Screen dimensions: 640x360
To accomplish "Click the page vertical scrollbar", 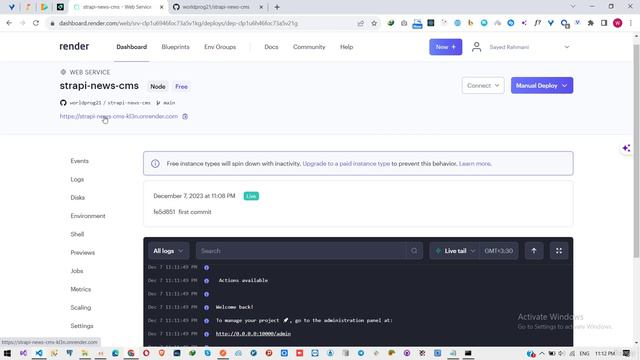I will [636, 151].
